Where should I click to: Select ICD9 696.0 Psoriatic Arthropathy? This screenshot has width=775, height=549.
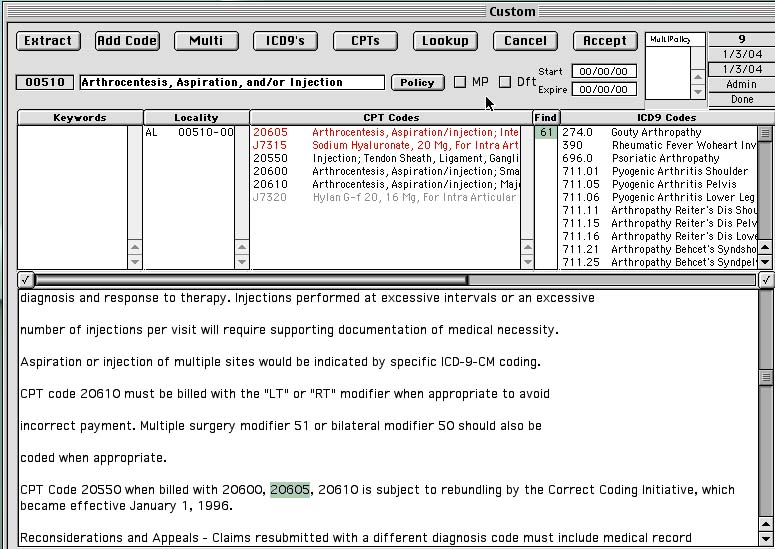[659, 159]
